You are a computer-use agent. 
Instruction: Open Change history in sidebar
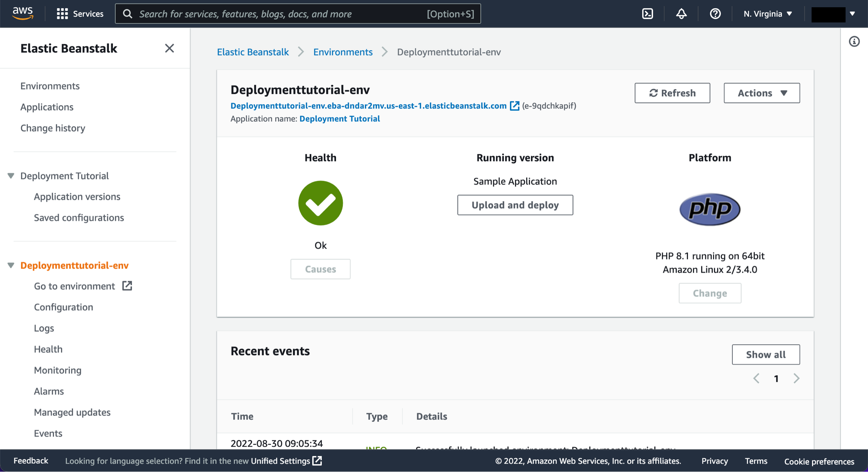coord(53,128)
